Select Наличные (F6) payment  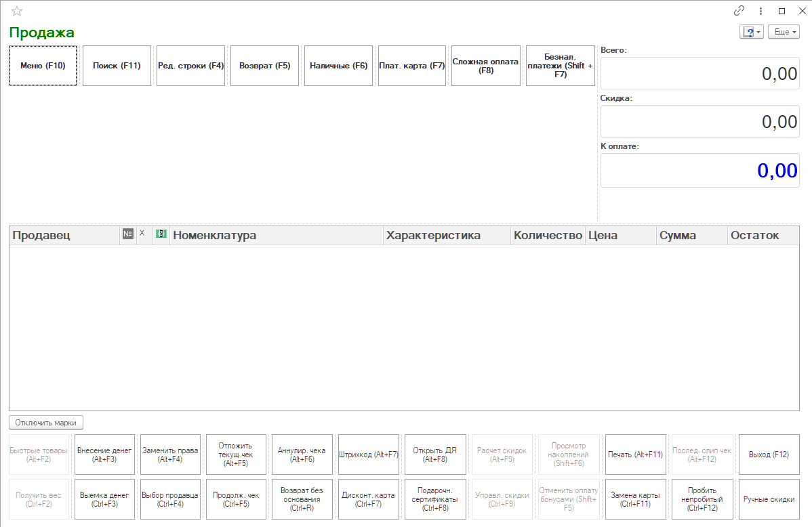pyautogui.click(x=339, y=66)
